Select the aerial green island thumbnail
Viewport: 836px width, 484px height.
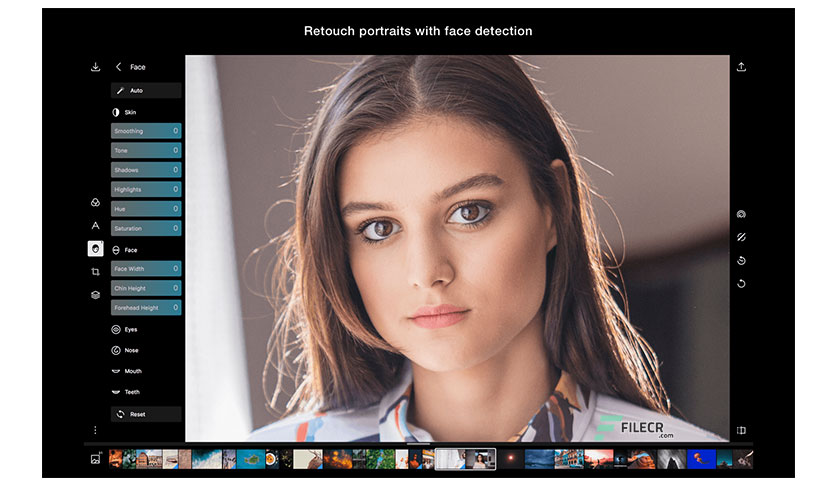tap(251, 459)
